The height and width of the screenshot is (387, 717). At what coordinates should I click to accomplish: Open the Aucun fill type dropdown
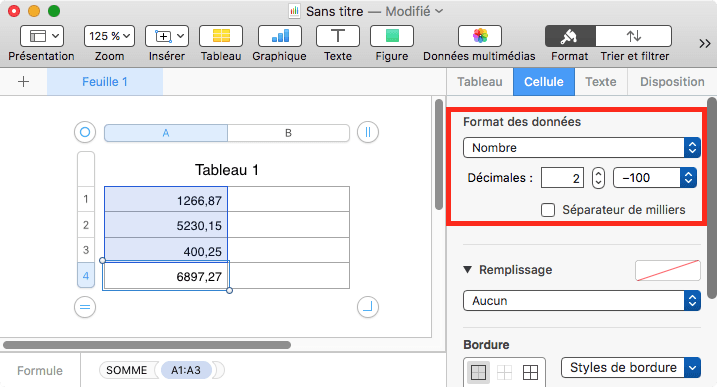[582, 301]
